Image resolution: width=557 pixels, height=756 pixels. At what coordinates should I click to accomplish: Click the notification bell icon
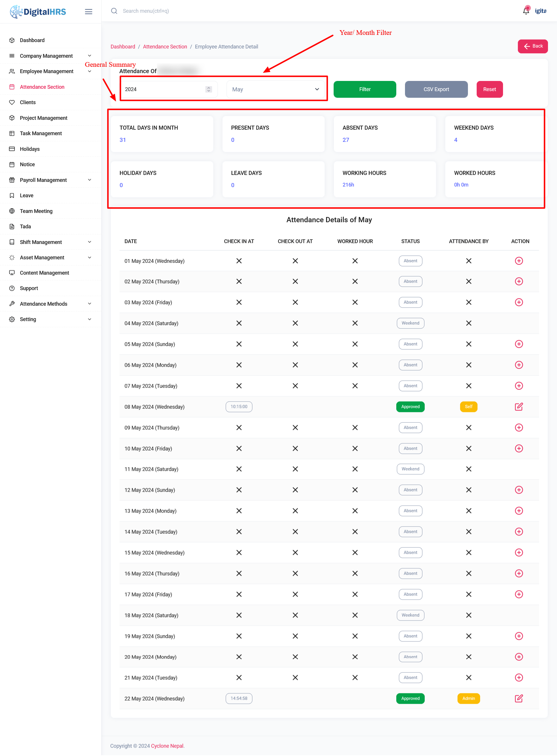pos(526,11)
